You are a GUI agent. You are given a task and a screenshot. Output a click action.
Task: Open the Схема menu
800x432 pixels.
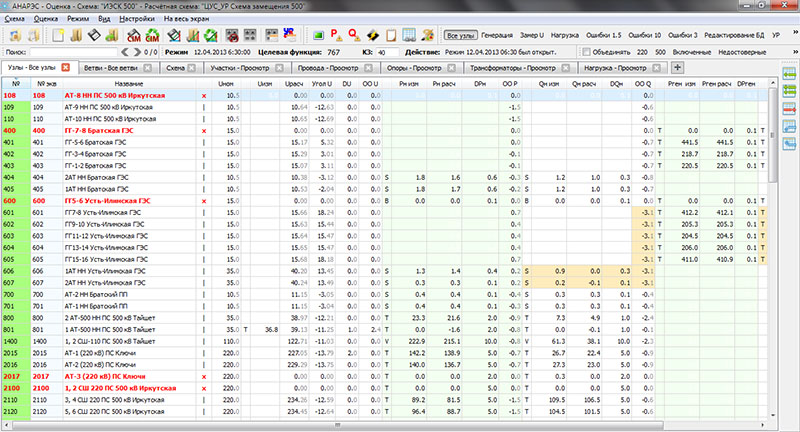click(14, 19)
